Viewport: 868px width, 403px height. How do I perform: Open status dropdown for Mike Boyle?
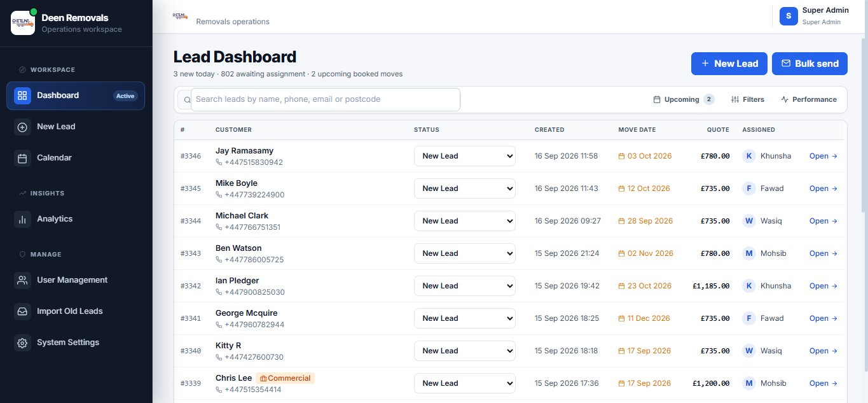(464, 188)
